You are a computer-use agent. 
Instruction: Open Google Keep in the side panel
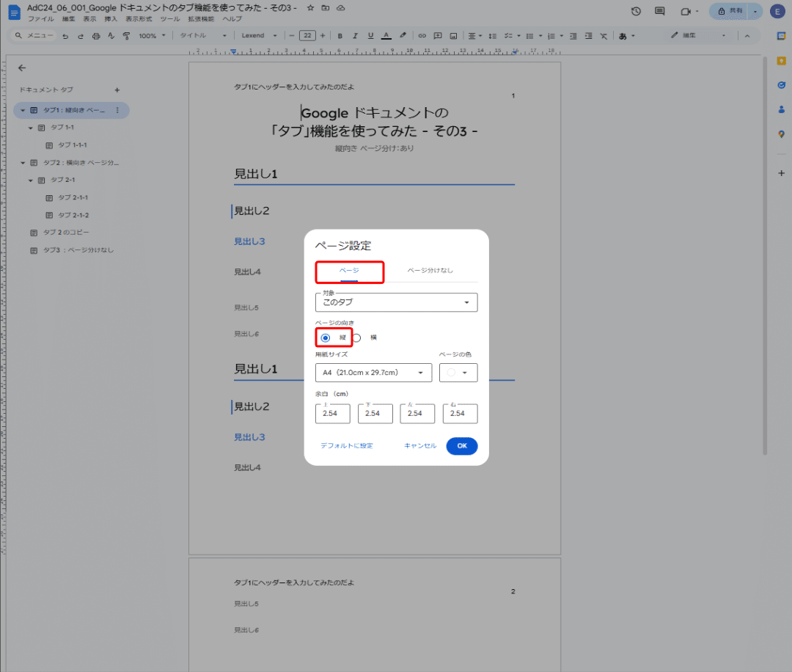coord(781,61)
